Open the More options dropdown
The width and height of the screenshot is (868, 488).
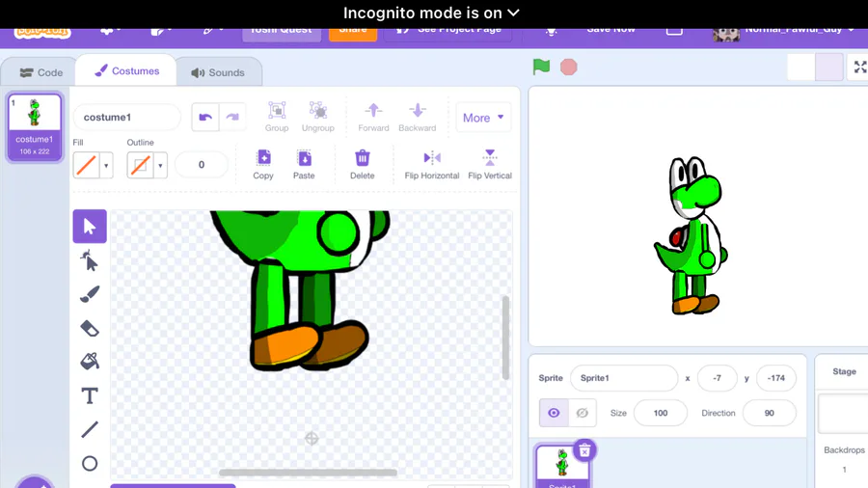coord(483,118)
